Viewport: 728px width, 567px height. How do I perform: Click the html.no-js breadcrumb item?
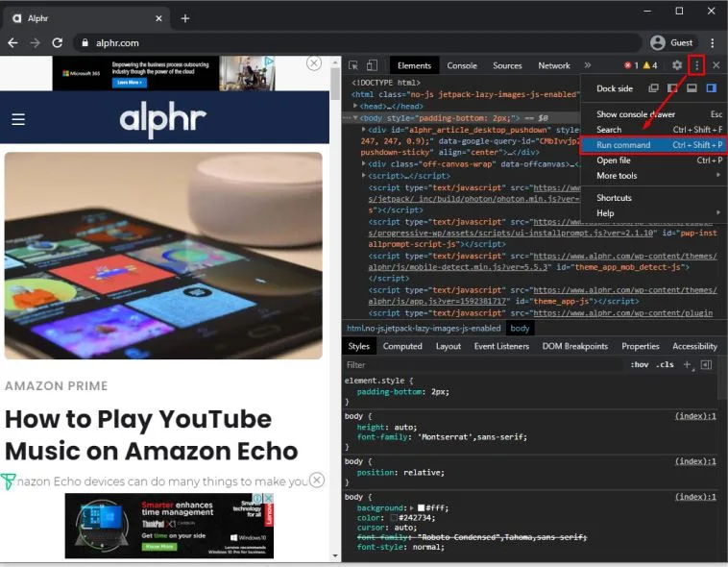click(x=424, y=328)
